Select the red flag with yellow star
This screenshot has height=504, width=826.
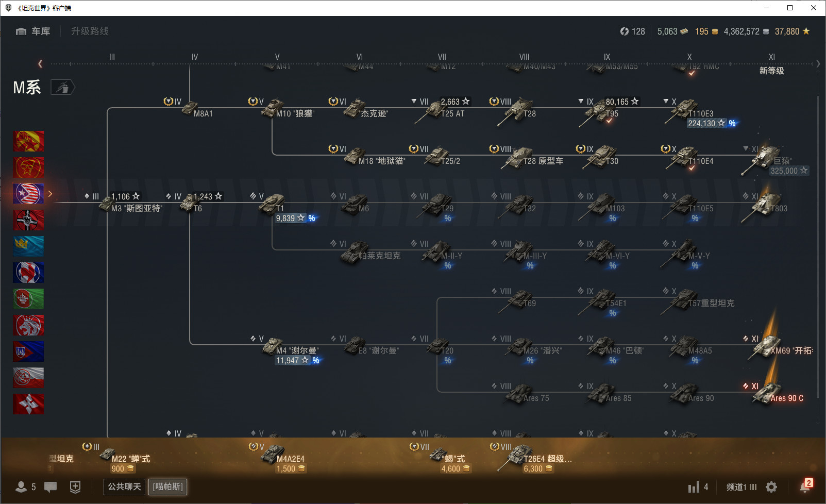tap(28, 141)
